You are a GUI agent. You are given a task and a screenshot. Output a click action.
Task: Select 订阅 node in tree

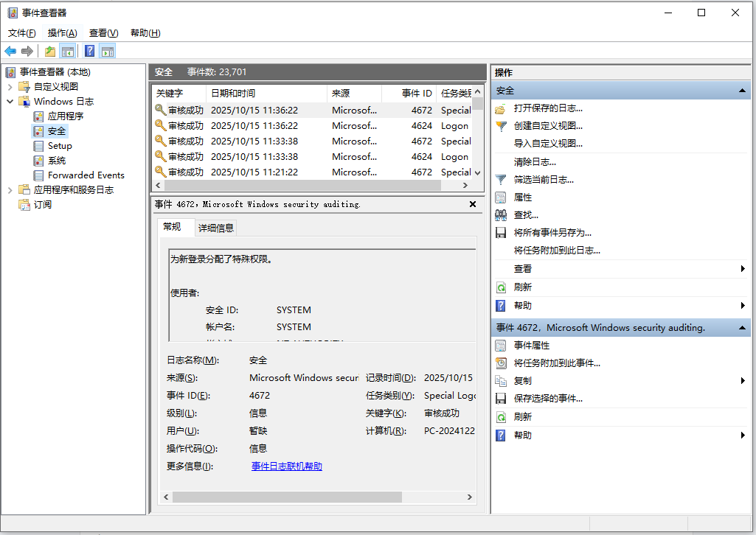pos(43,205)
